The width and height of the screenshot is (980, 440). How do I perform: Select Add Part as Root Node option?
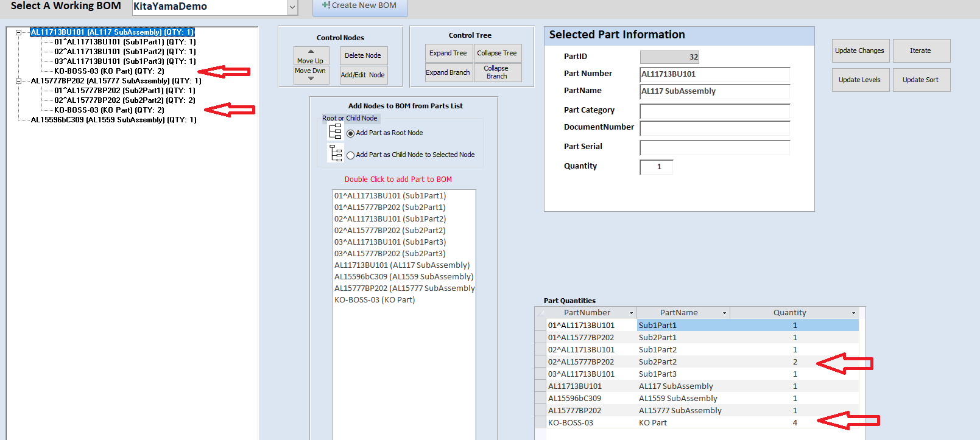point(350,133)
